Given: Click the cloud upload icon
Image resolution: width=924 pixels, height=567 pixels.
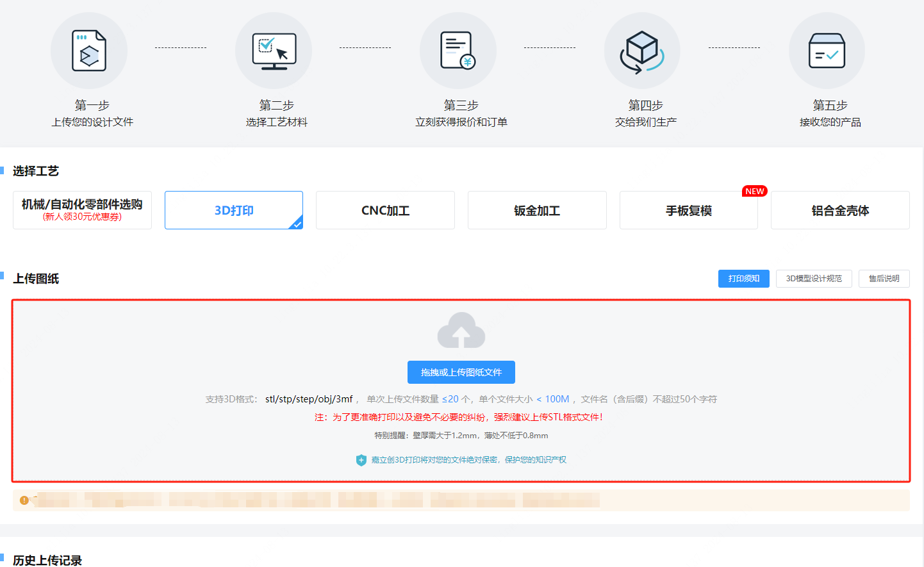Looking at the screenshot, I should (x=461, y=331).
